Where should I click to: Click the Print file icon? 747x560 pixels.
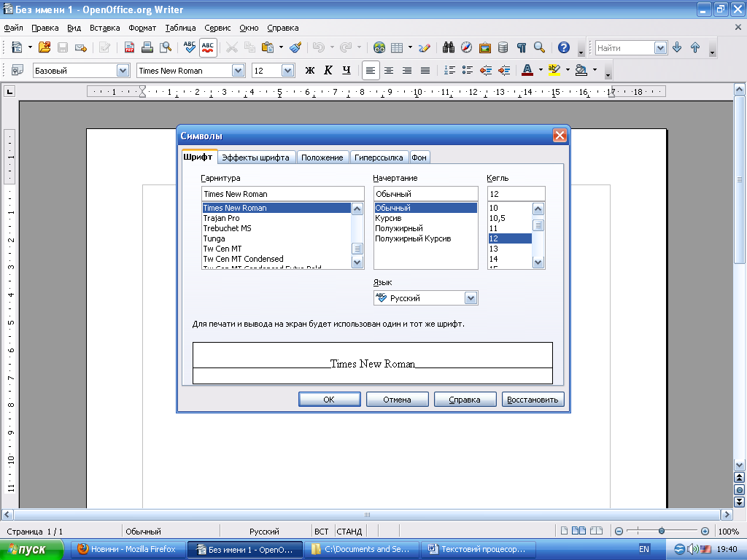147,47
